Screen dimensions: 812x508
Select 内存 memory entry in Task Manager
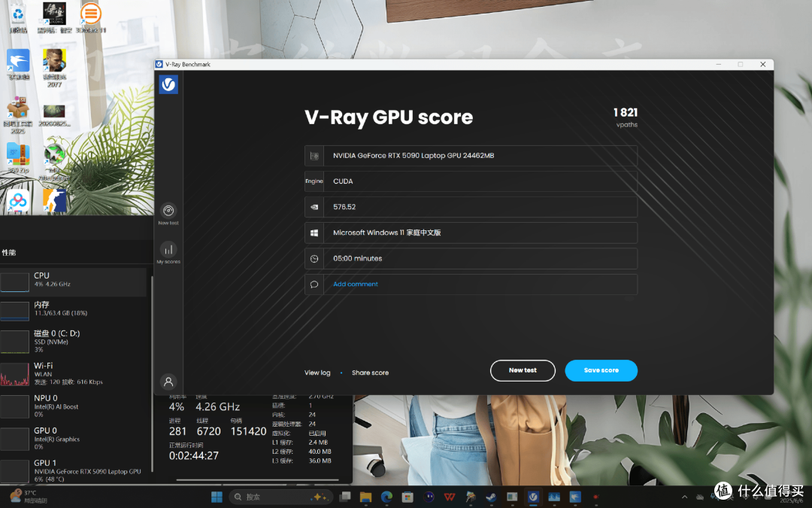click(x=73, y=310)
